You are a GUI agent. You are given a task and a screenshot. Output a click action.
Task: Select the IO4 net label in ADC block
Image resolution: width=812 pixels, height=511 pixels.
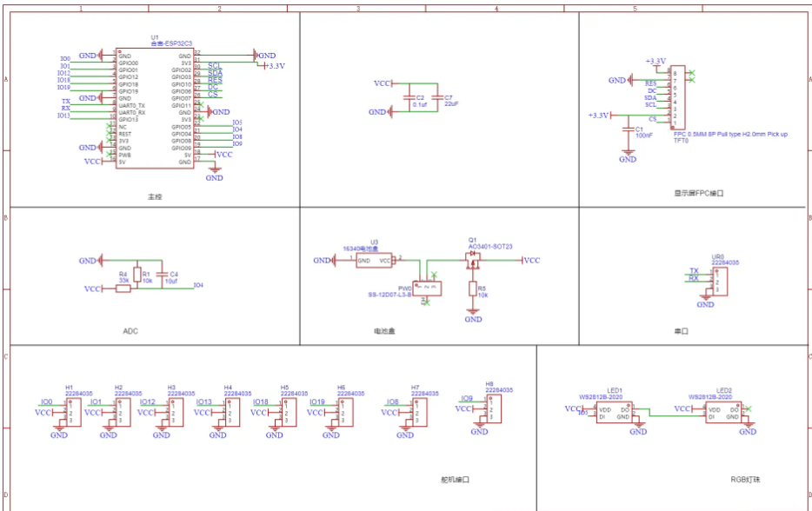pyautogui.click(x=198, y=285)
